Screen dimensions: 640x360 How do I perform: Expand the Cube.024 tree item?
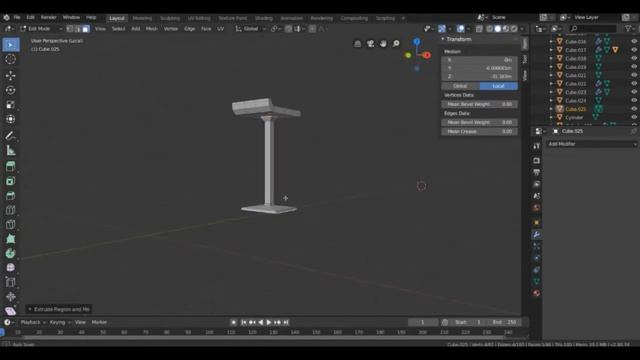tap(551, 100)
